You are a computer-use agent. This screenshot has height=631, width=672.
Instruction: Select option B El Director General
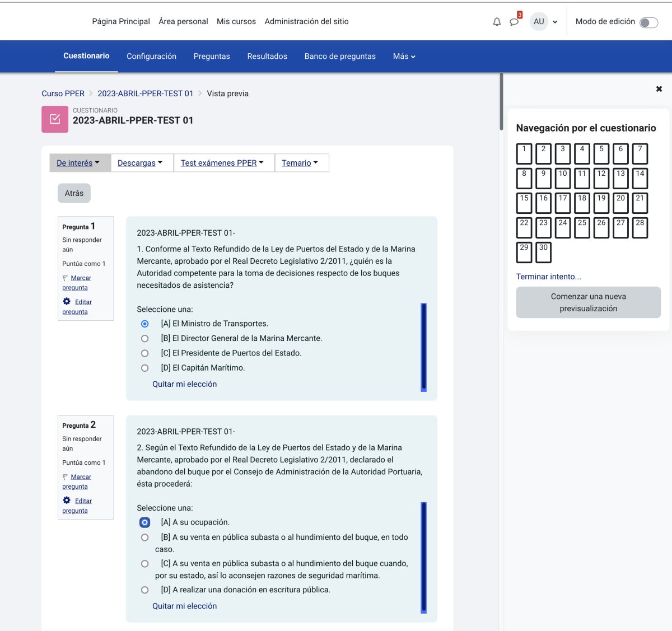(x=145, y=339)
